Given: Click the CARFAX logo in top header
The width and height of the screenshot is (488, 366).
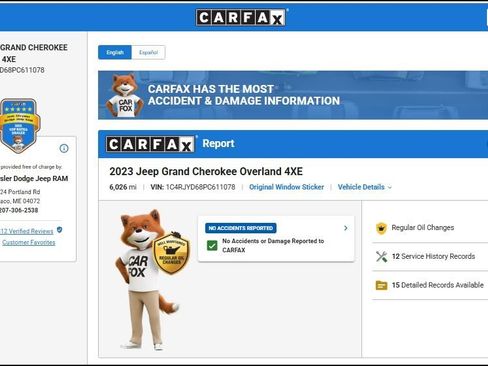Looking at the screenshot, I should 240,17.
